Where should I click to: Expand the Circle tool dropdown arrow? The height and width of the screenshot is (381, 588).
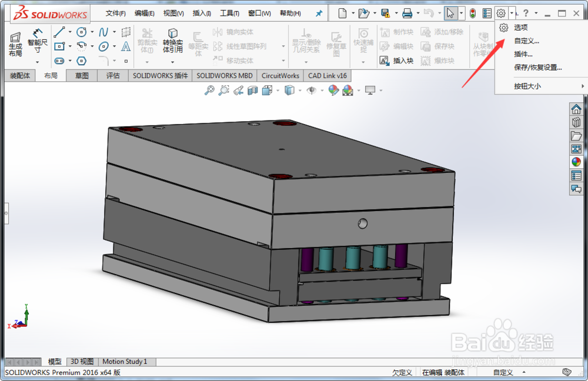click(92, 32)
